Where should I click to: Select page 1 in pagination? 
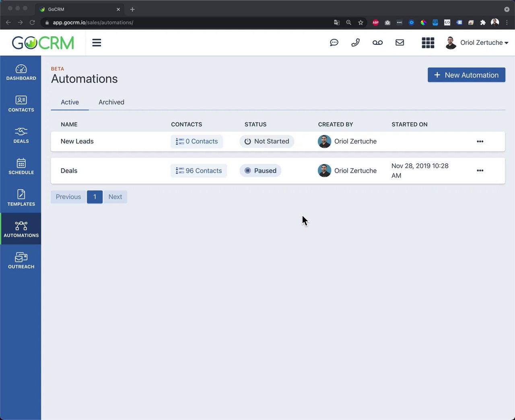coord(95,197)
